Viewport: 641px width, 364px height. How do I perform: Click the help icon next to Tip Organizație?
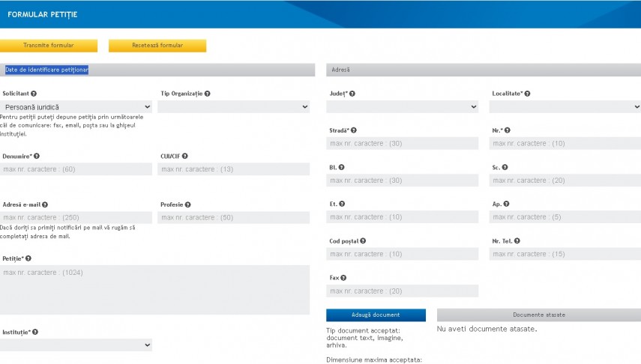coord(207,94)
